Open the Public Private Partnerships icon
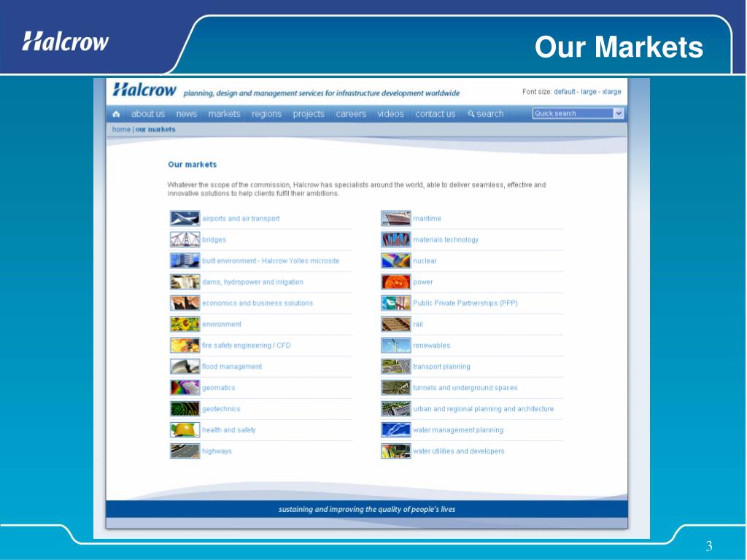This screenshot has width=747, height=560. (396, 303)
